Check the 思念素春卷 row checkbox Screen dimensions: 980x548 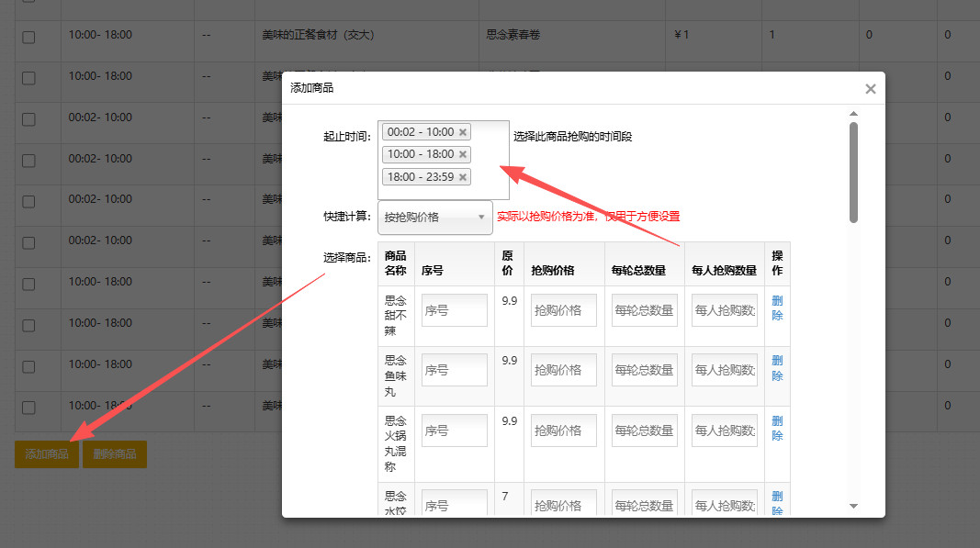tap(28, 37)
